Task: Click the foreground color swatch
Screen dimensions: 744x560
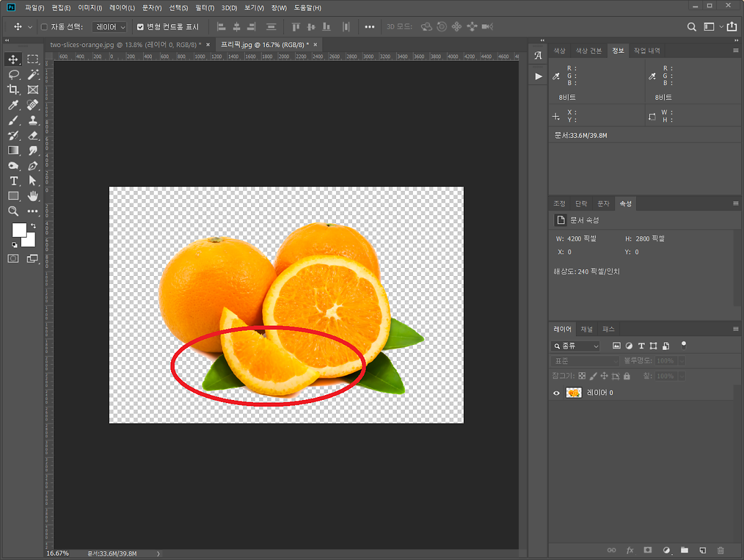Action: [19, 229]
